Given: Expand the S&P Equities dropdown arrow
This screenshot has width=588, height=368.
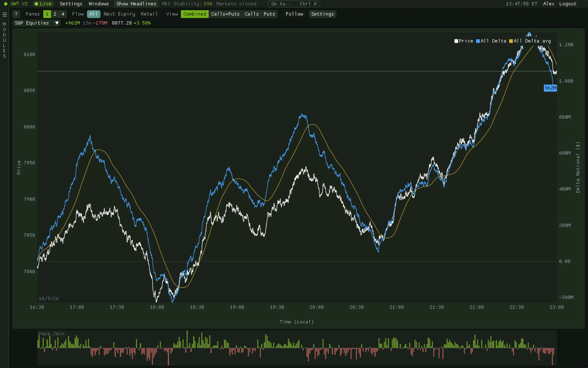Looking at the screenshot, I should pos(57,23).
